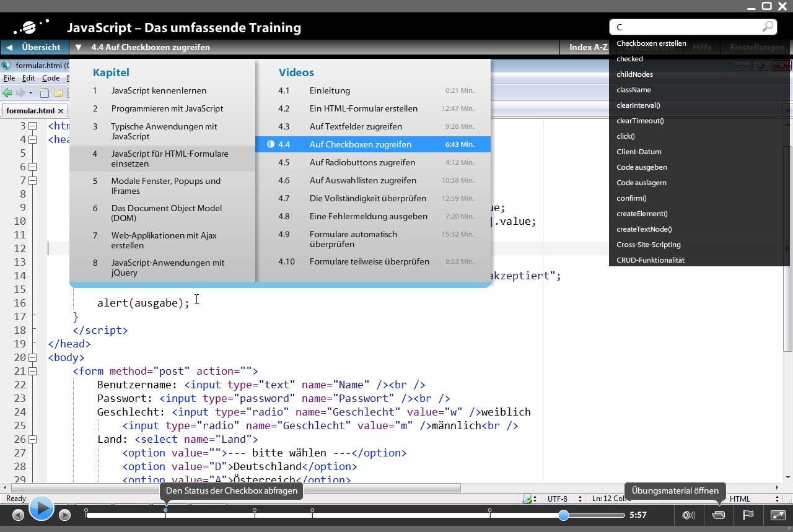Image resolution: width=793 pixels, height=532 pixels.
Task: Switch the video to fullscreen
Action: [778, 515]
